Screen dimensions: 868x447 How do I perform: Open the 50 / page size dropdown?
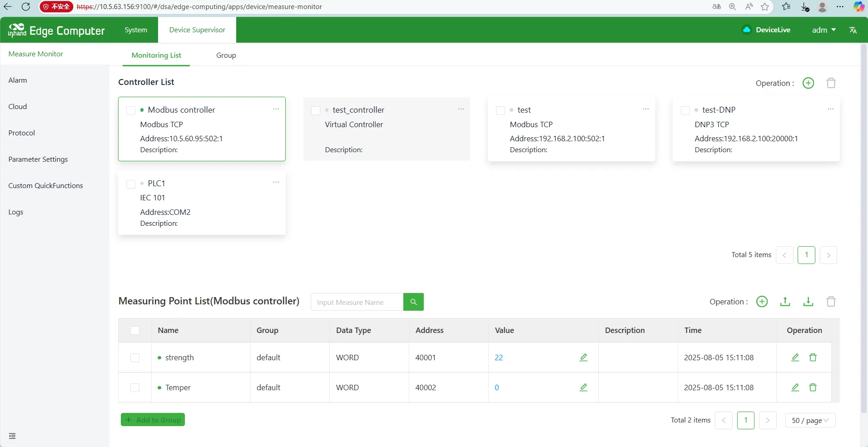coord(810,420)
